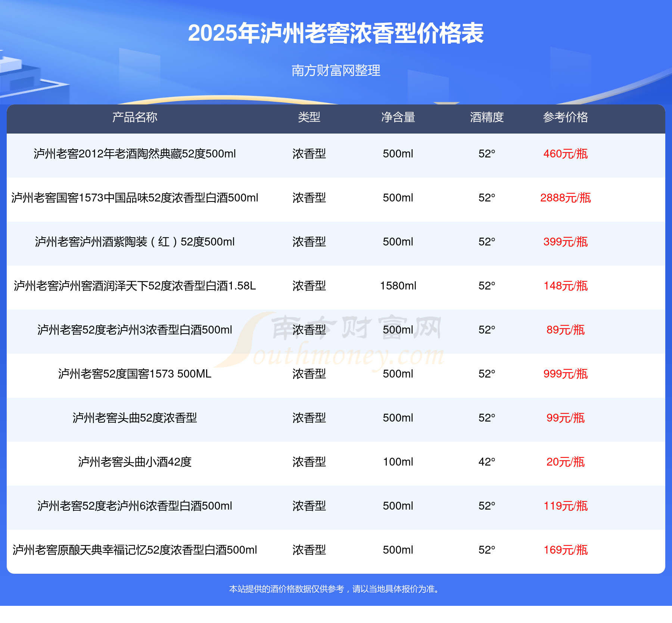Click the price 2888元/瓶

coord(566,198)
